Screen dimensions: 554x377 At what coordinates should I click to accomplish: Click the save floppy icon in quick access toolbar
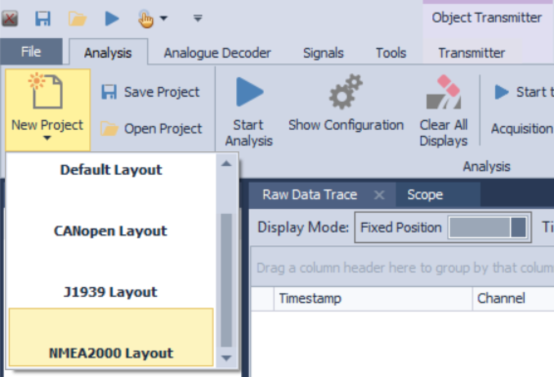pyautogui.click(x=43, y=18)
